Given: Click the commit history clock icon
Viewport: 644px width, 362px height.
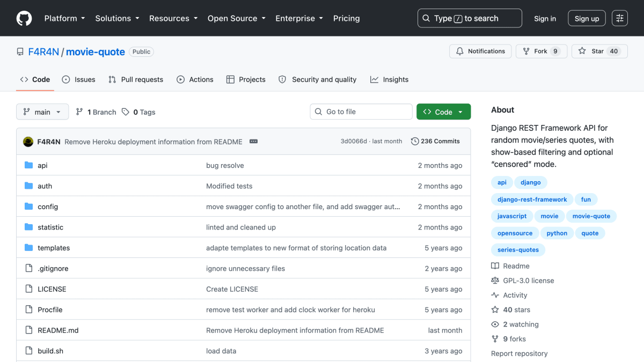Looking at the screenshot, I should point(415,142).
